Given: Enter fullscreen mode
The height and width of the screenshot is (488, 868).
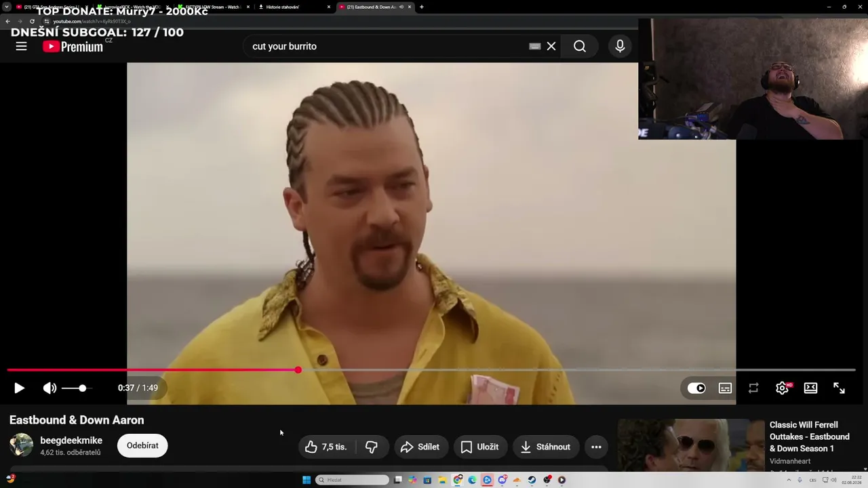Looking at the screenshot, I should (839, 388).
